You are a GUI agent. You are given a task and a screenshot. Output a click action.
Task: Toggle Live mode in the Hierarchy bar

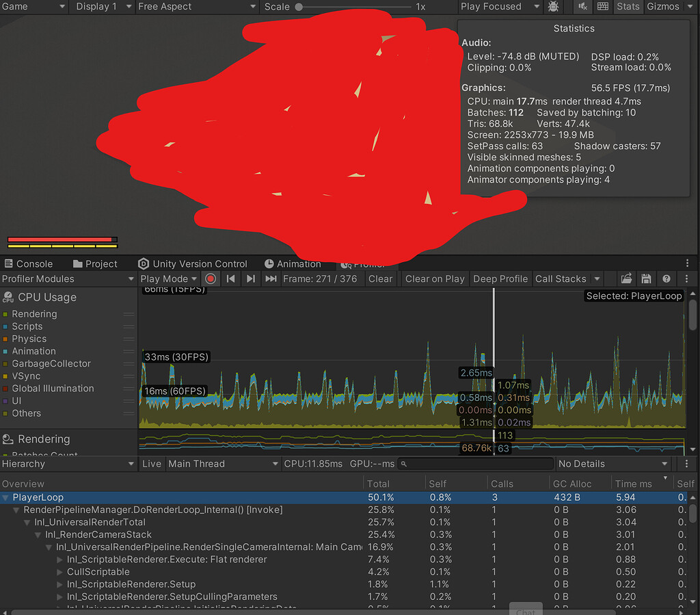(151, 464)
